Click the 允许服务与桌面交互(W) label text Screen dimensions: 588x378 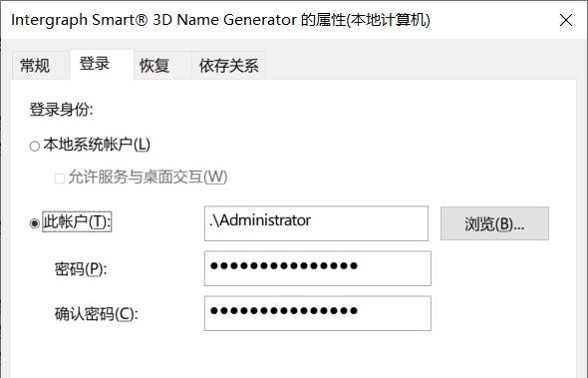(x=147, y=177)
